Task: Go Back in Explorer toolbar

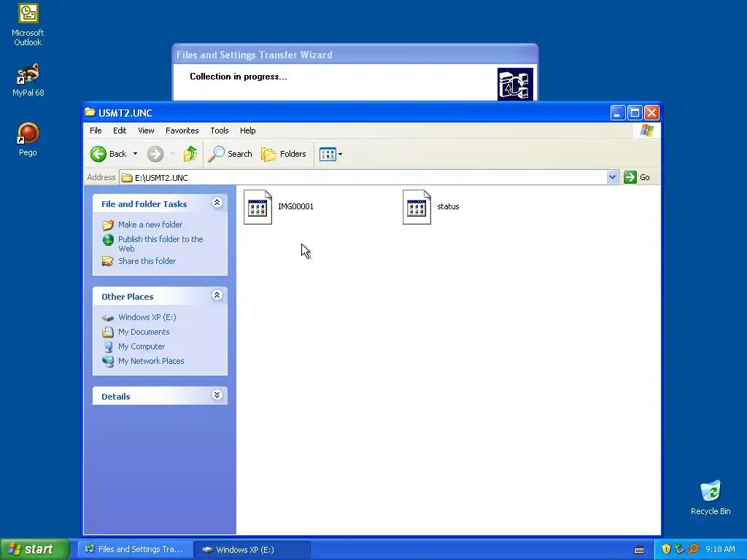Action: coord(109,154)
